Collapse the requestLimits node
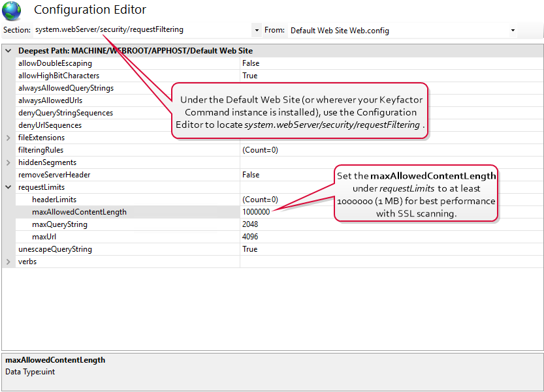The width and height of the screenshot is (544, 392). tap(8, 187)
